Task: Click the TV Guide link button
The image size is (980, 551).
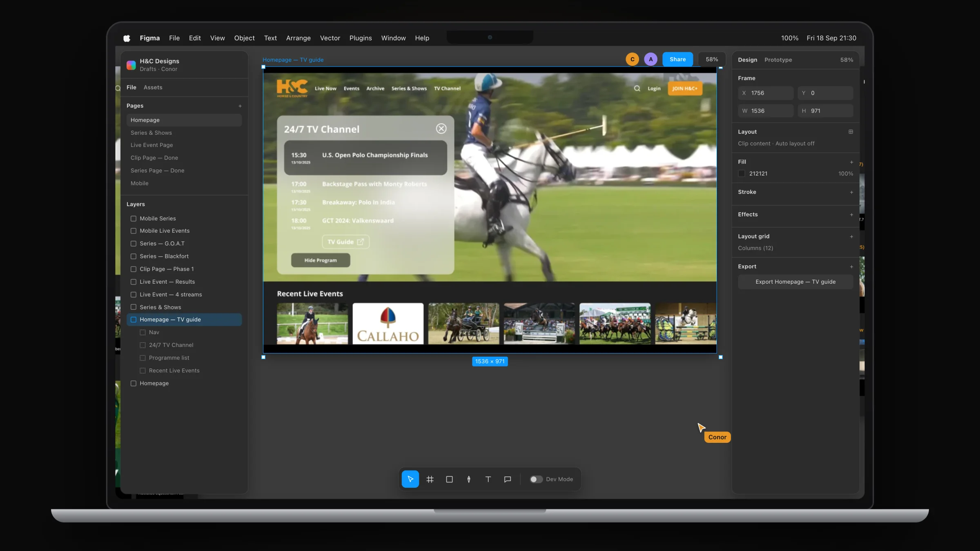Action: (345, 242)
